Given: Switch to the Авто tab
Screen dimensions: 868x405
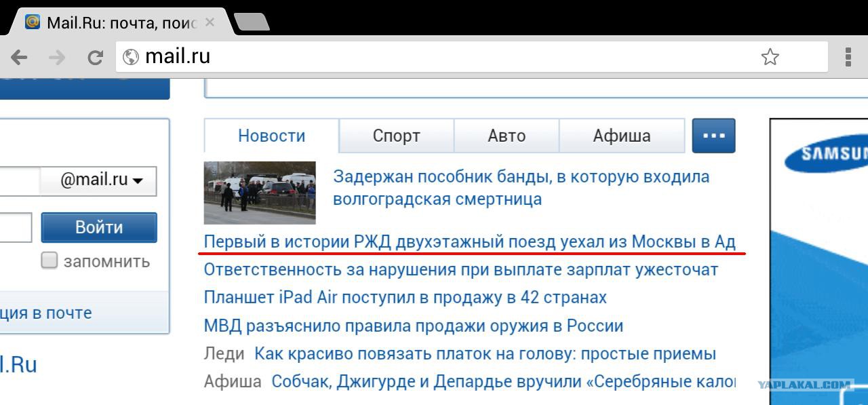Looking at the screenshot, I should 507,136.
